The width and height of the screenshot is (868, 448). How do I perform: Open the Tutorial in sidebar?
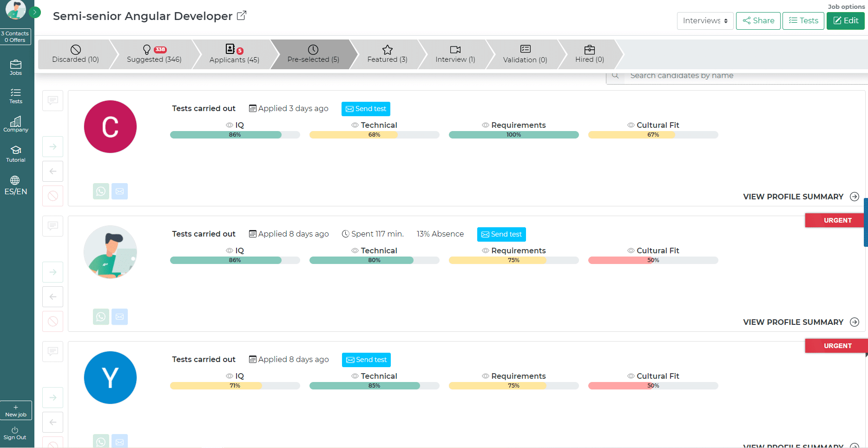coord(16,154)
